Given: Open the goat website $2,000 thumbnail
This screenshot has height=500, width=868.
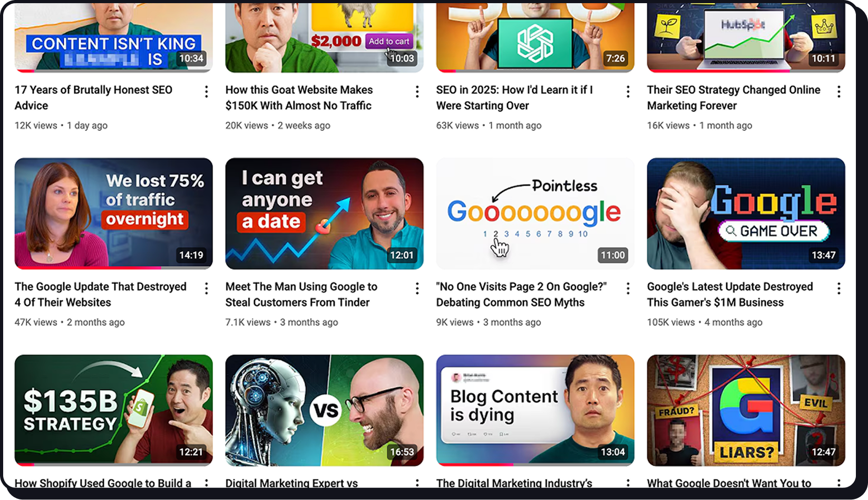Looking at the screenshot, I should (x=325, y=37).
